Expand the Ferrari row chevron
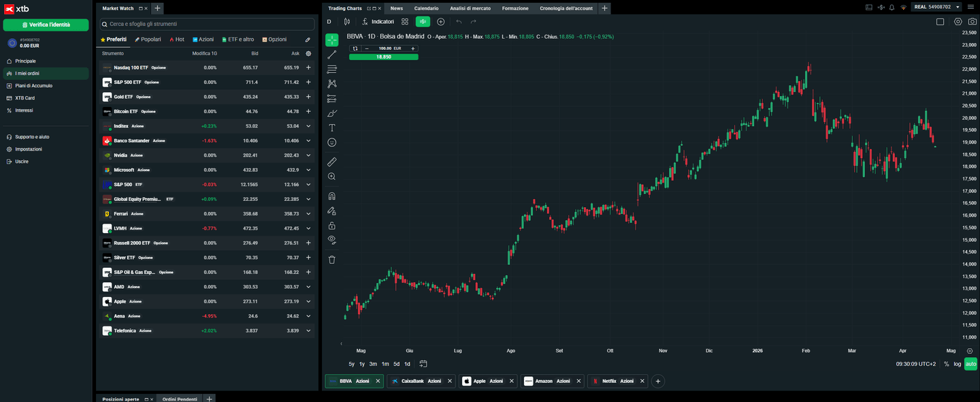This screenshot has height=402, width=980. click(x=308, y=214)
